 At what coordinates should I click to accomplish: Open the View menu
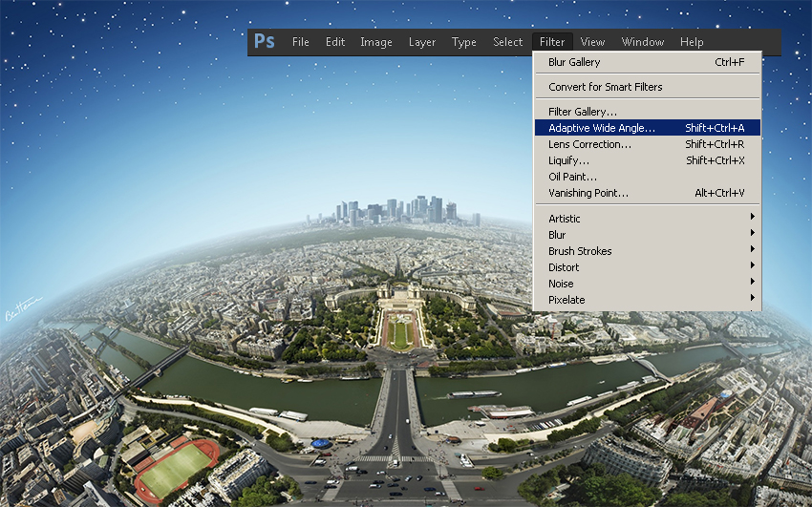592,42
